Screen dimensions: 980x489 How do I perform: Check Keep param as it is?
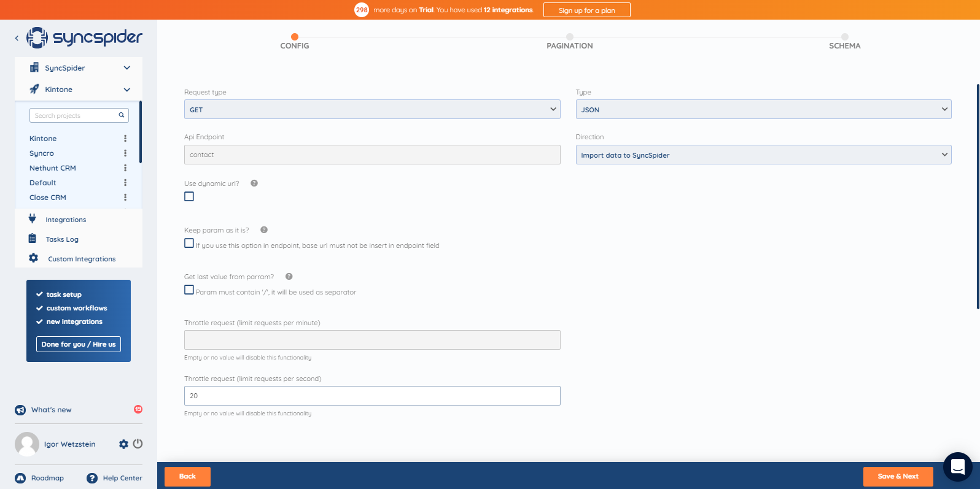[x=189, y=243]
